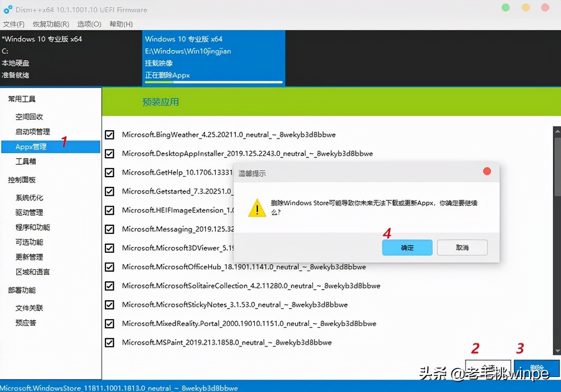Click the 部署功能 section header

coord(22,290)
